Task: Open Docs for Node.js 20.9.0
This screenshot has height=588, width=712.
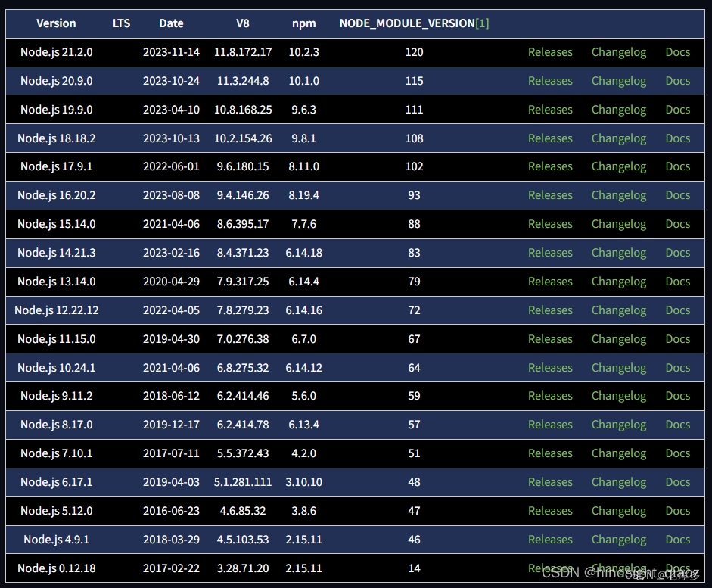Action: pyautogui.click(x=677, y=81)
